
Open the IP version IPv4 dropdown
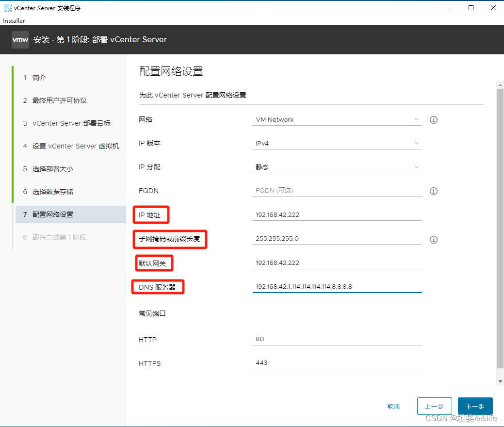[337, 144]
